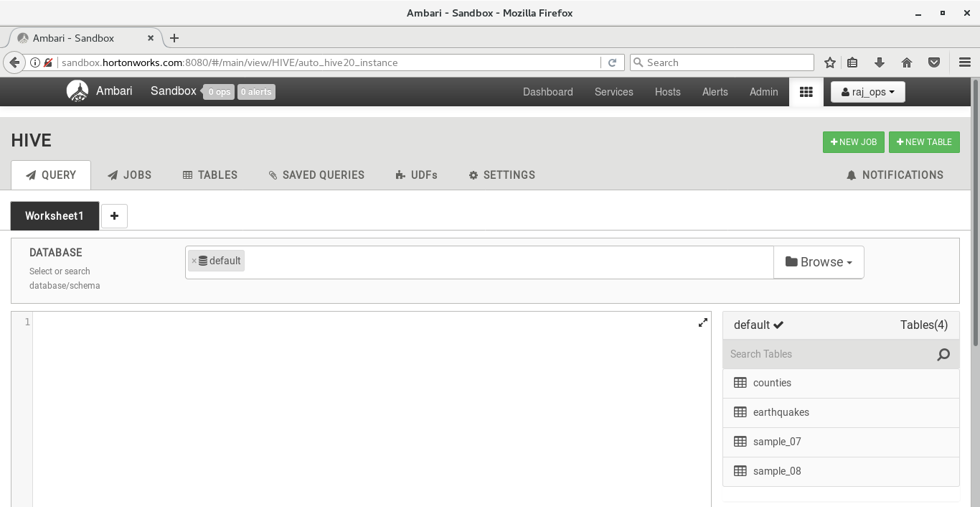Click the table search magnifier icon
980x507 pixels.
click(943, 355)
